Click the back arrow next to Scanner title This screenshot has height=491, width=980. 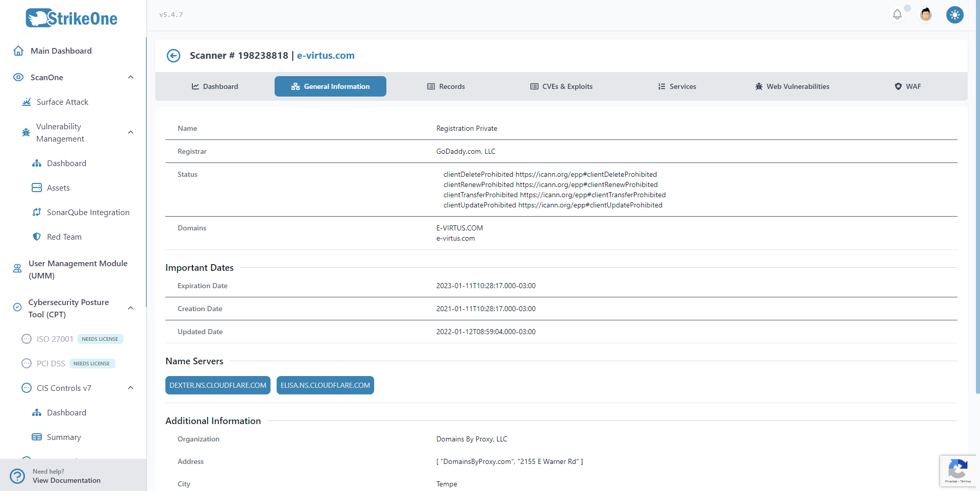174,55
